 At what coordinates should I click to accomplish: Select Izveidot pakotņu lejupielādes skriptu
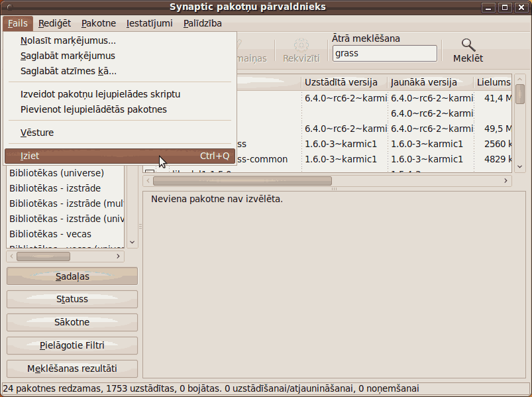[120, 94]
